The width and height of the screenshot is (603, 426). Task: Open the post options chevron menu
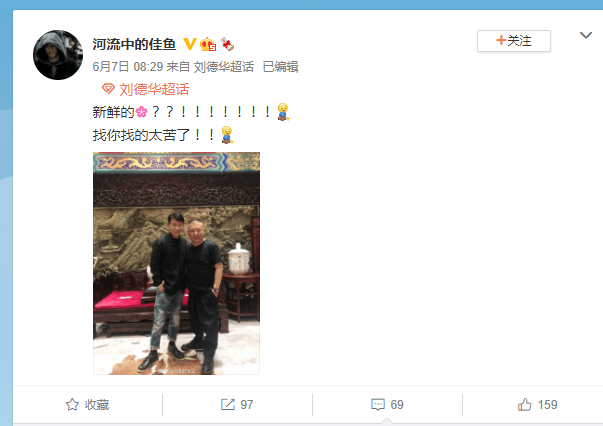(585, 35)
